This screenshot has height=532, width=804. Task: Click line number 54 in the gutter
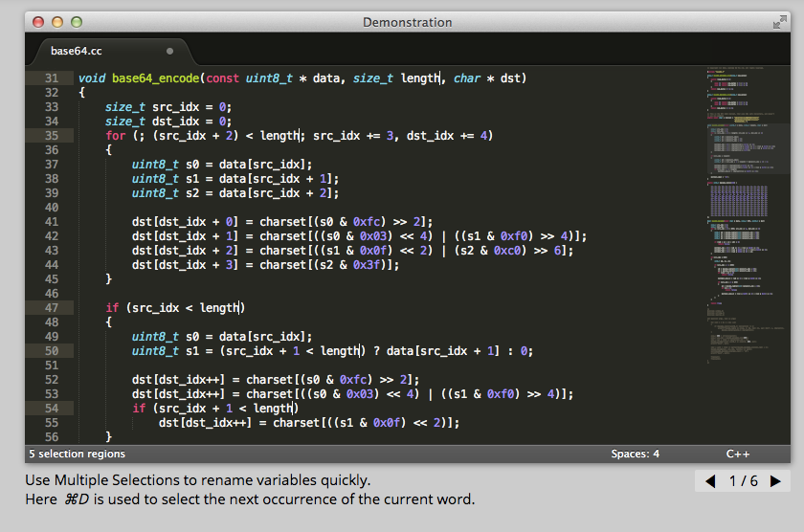click(52, 409)
